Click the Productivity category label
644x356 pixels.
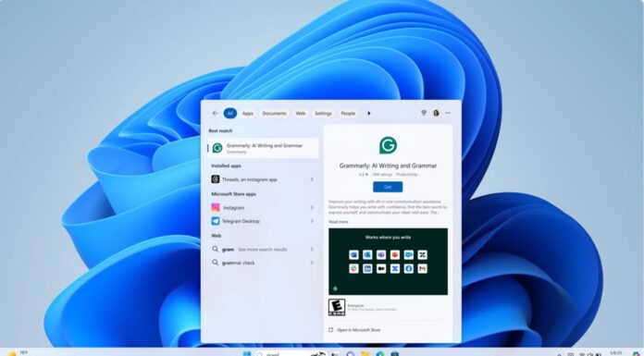(406, 175)
